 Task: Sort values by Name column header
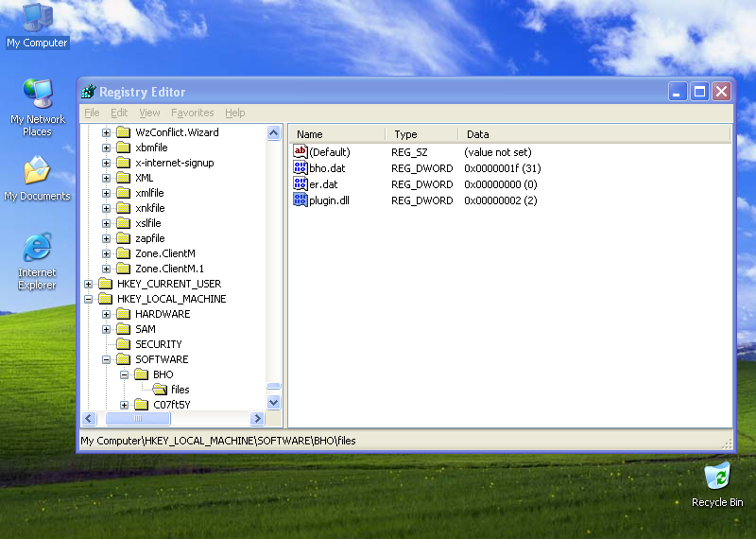point(337,134)
